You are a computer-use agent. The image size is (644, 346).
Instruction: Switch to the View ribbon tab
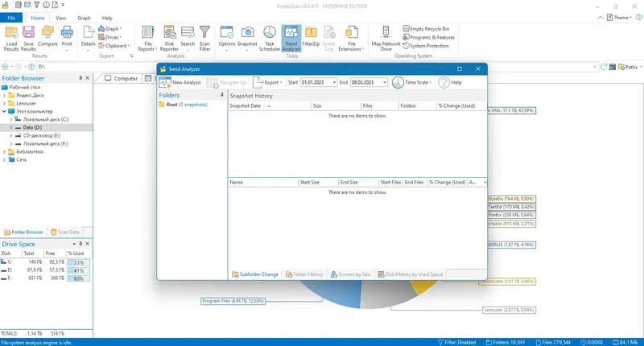(x=61, y=18)
